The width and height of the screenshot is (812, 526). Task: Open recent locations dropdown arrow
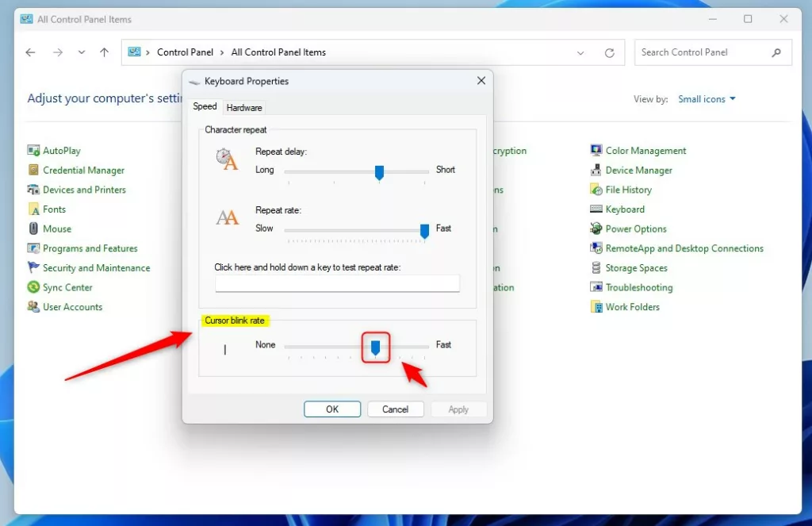[x=82, y=52]
